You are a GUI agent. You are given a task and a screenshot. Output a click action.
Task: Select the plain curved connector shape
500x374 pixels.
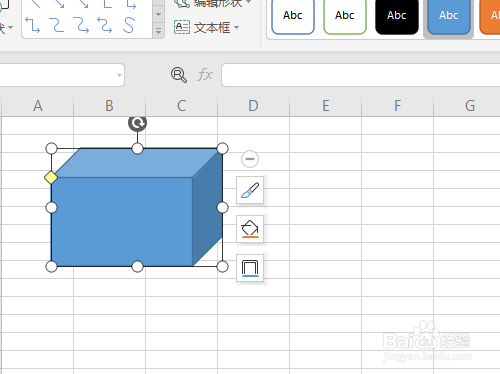57,25
